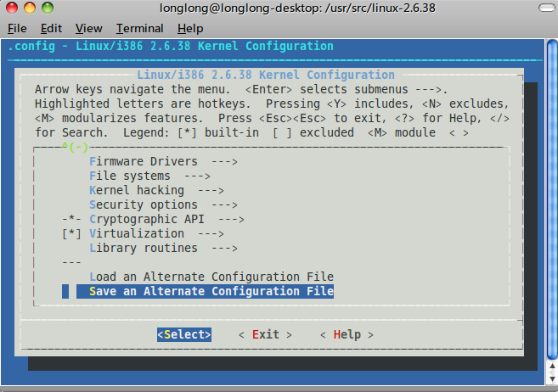Click the red close window button
Image resolution: width=558 pixels, height=392 pixels.
12,8
